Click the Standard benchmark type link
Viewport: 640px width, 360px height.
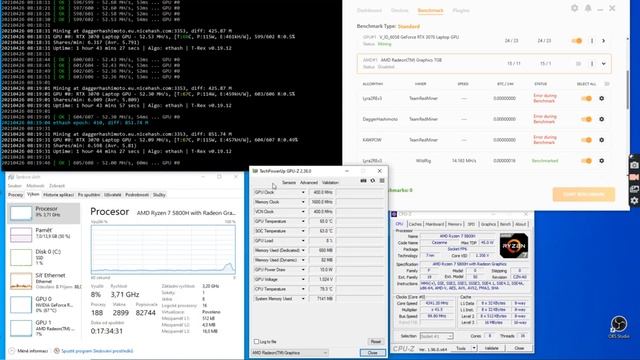click(409, 26)
